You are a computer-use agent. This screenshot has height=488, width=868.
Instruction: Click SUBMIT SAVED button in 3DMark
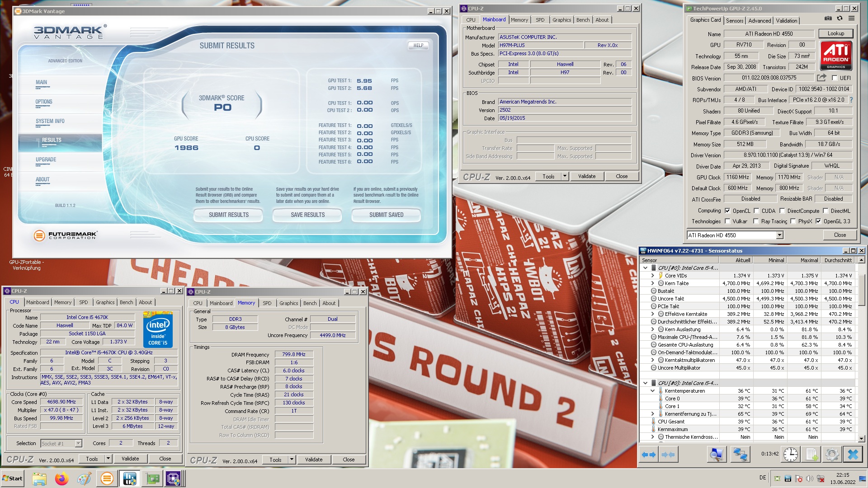tap(386, 215)
